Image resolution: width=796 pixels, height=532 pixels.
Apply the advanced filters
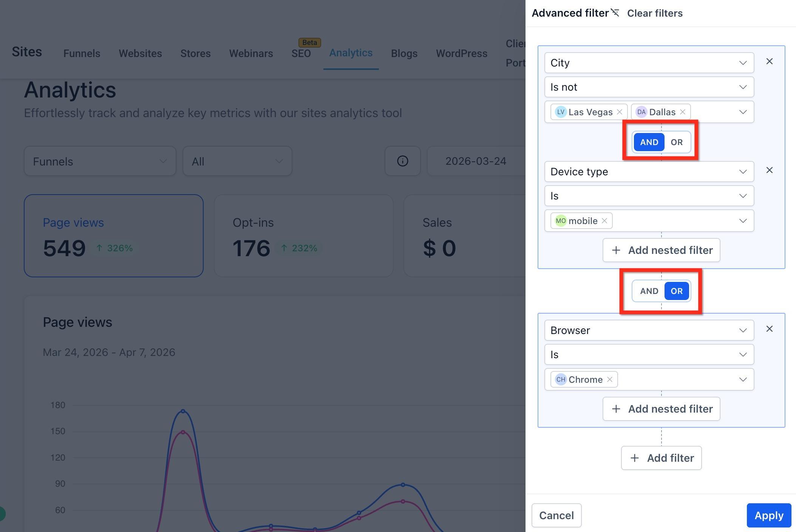tap(769, 515)
